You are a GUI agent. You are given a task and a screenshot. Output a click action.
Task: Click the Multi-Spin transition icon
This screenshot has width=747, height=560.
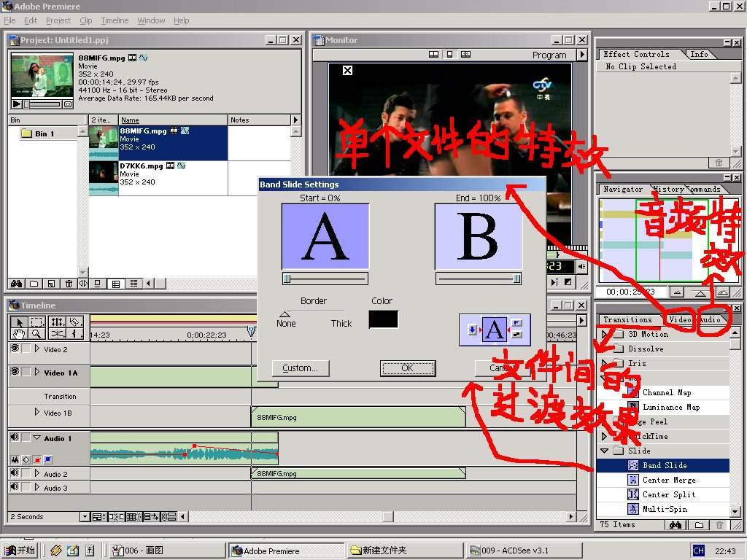point(632,509)
